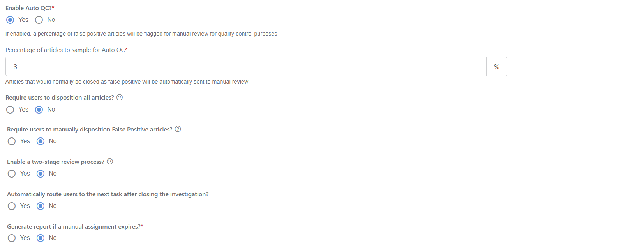Click the percent sign suffix box

[497, 66]
